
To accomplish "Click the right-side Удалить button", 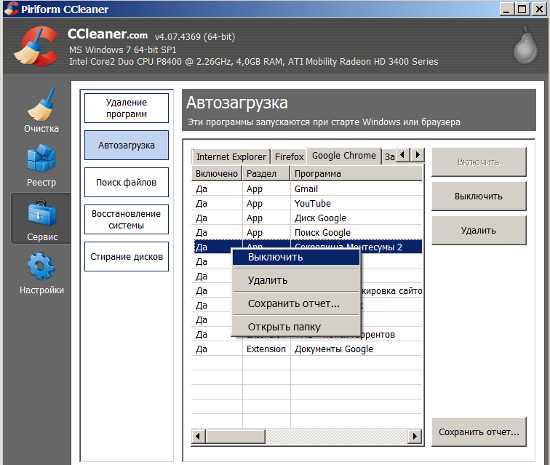I will pyautogui.click(x=479, y=230).
